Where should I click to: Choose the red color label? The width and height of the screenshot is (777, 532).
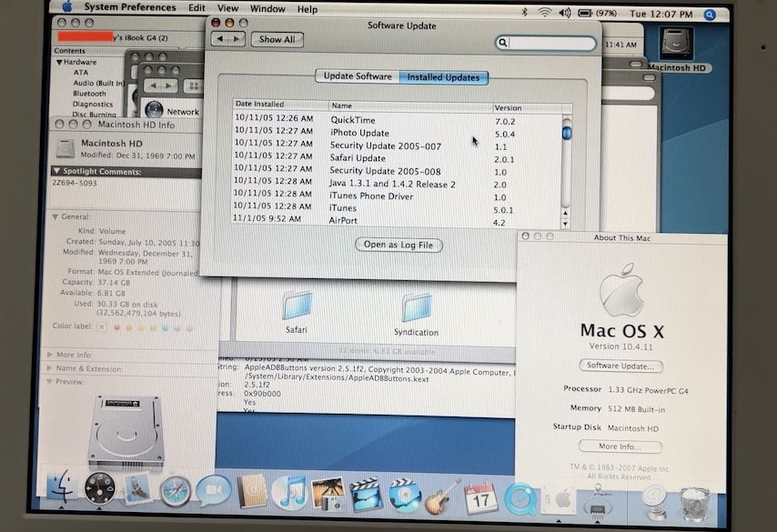[x=117, y=327]
